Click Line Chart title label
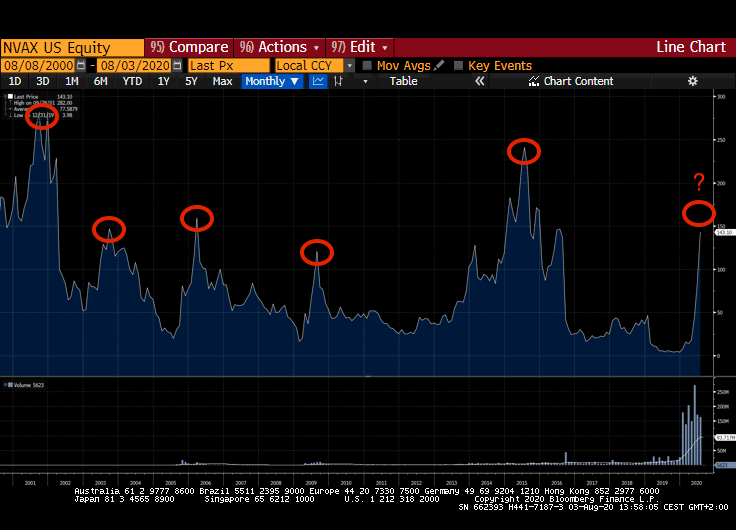Image resolution: width=736 pixels, height=530 pixels. pos(691,47)
